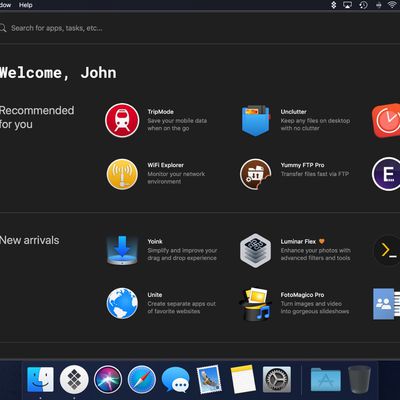The image size is (400, 400).
Task: Open the Luminar Flex title link
Action: (x=298, y=241)
